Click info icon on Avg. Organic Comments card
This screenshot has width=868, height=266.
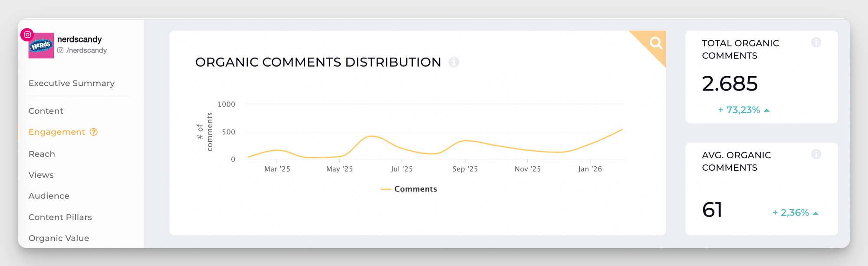(816, 154)
